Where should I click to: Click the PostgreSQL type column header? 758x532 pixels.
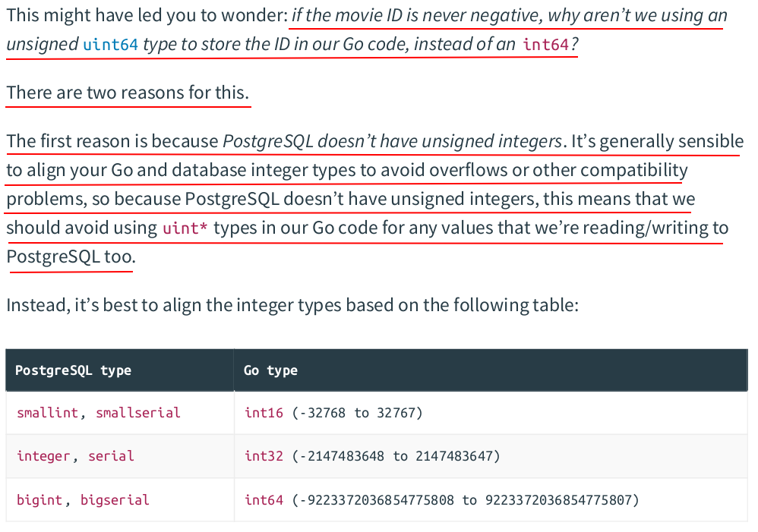pos(73,370)
